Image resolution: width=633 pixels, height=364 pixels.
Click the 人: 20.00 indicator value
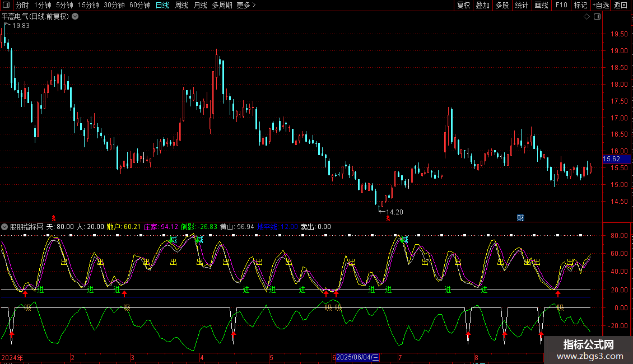click(90, 227)
